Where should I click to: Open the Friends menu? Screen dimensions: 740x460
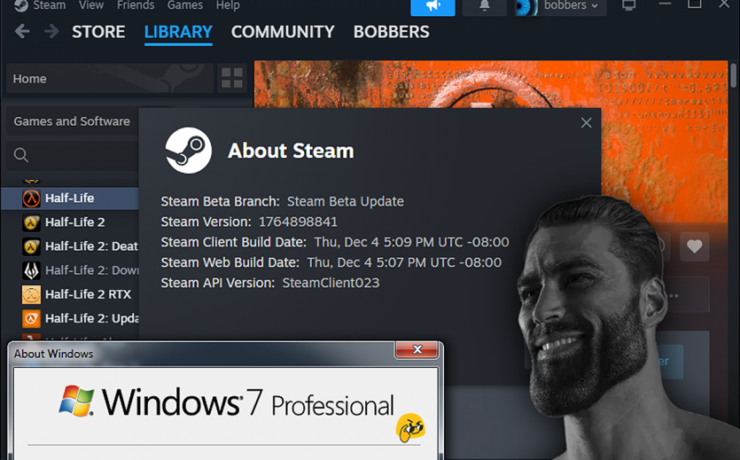135,6
